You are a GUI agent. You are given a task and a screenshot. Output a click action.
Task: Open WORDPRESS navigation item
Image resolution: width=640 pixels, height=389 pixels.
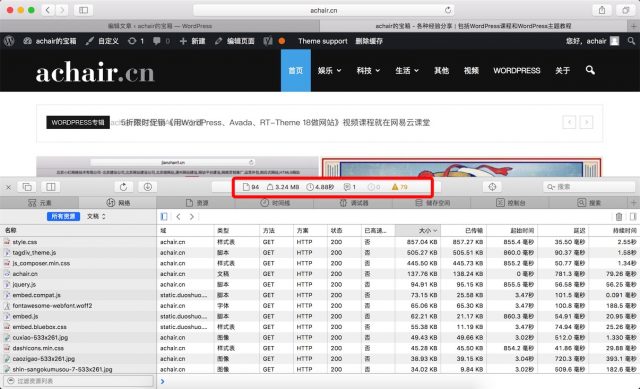click(516, 70)
